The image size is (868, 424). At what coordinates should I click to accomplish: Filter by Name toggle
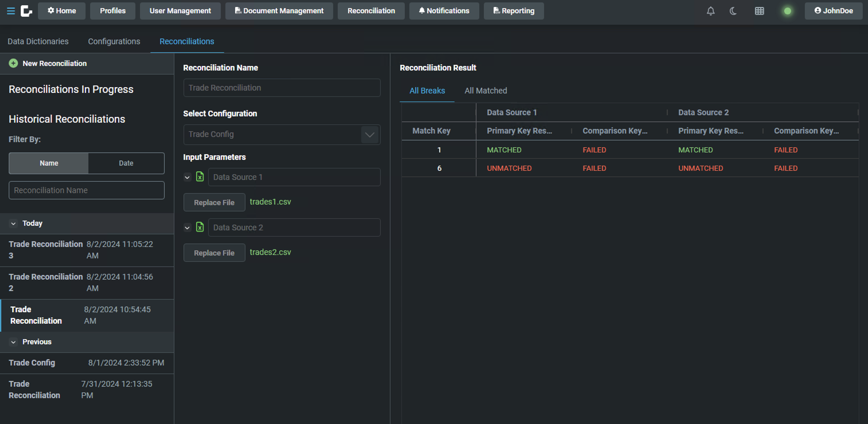[49, 163]
